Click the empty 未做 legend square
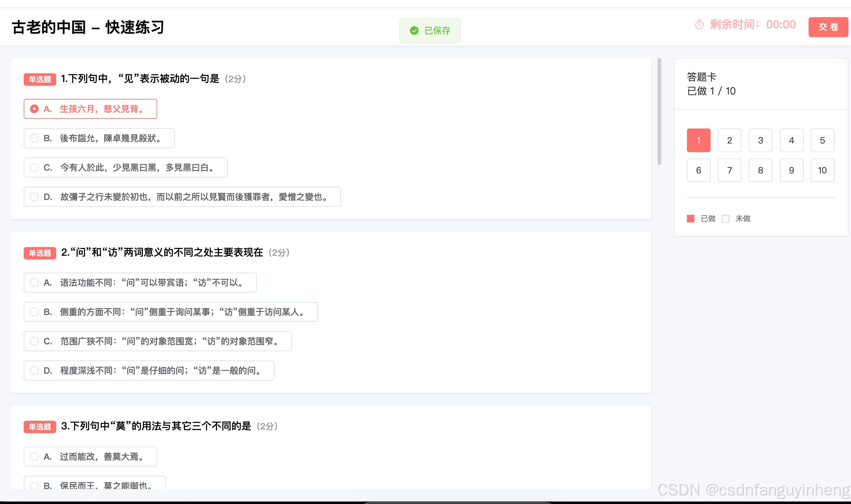This screenshot has width=851, height=504. pos(725,218)
